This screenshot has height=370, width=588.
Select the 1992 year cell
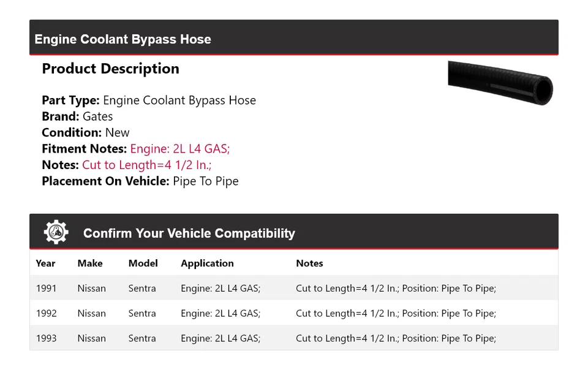click(x=46, y=314)
